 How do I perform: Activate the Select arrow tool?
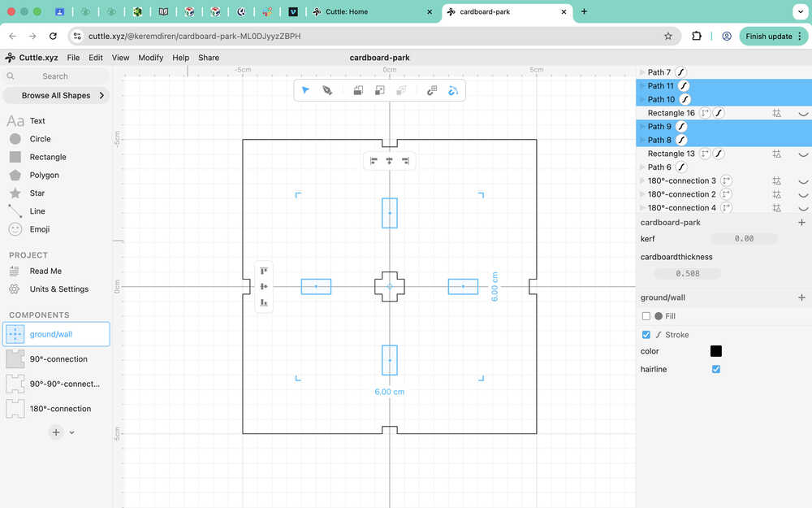[305, 90]
